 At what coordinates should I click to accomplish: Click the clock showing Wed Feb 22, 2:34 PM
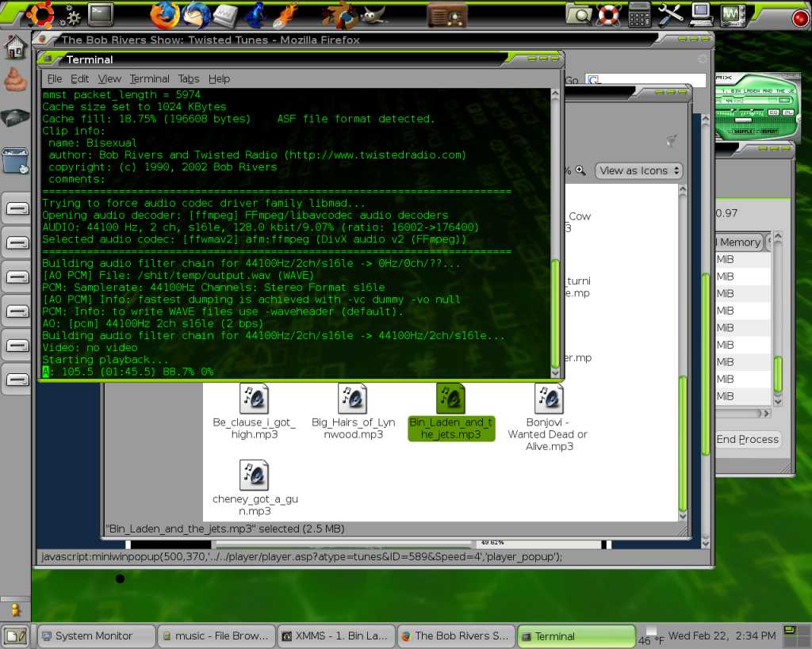[x=722, y=636]
